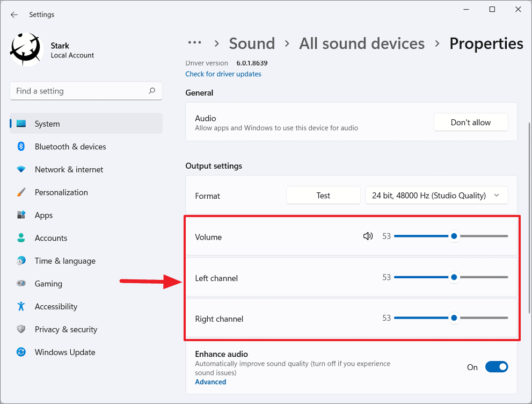
Task: Open Personalization settings
Action: coord(61,192)
